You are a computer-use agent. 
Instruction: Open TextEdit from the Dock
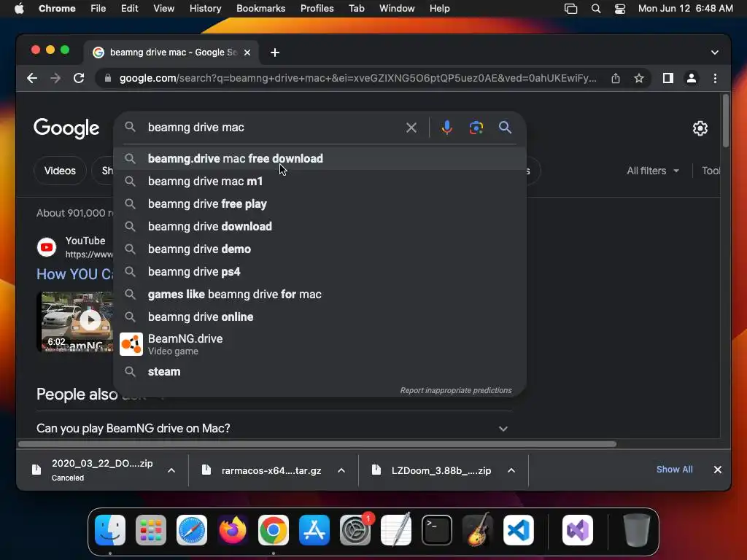396,530
